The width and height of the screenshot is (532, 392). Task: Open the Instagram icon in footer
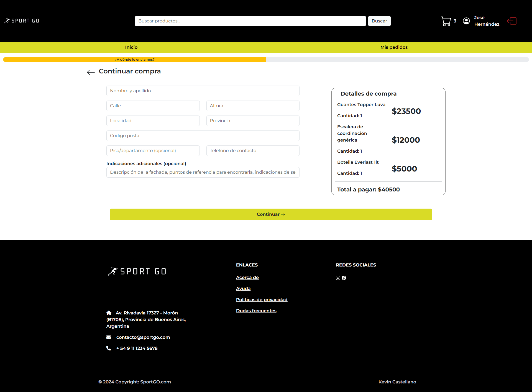[x=338, y=278]
